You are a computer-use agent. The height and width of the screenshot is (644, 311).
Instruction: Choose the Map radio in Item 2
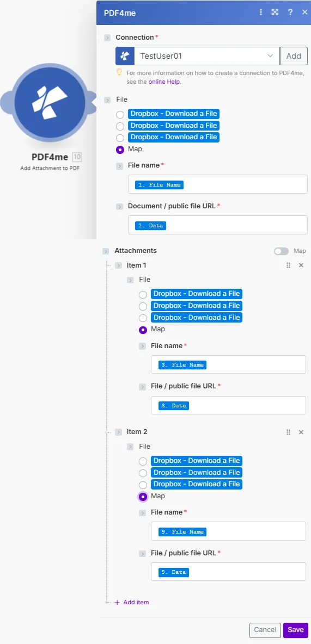143,497
